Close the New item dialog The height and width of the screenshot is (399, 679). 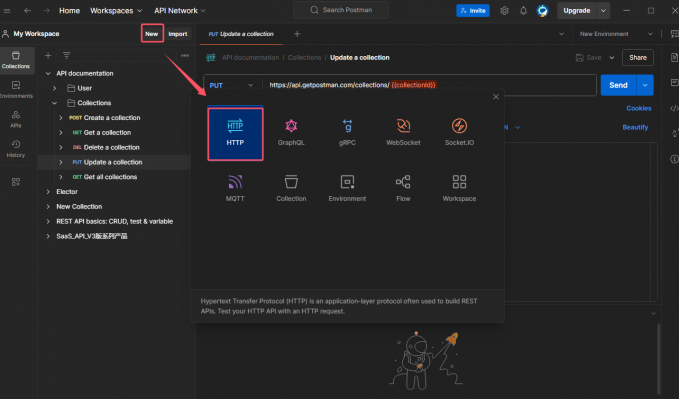[496, 97]
